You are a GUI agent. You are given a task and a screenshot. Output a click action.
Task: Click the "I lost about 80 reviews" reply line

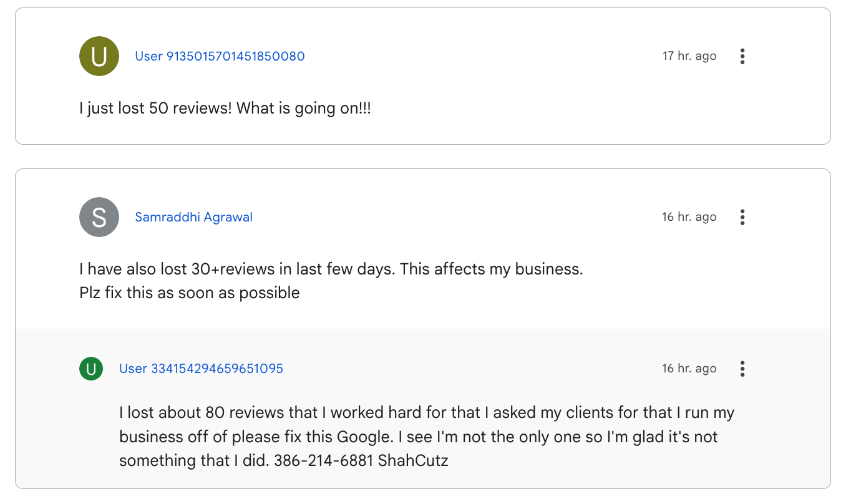(x=427, y=413)
